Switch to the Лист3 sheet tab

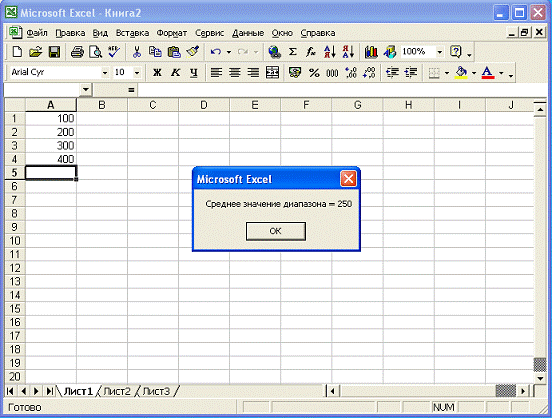[x=156, y=391]
